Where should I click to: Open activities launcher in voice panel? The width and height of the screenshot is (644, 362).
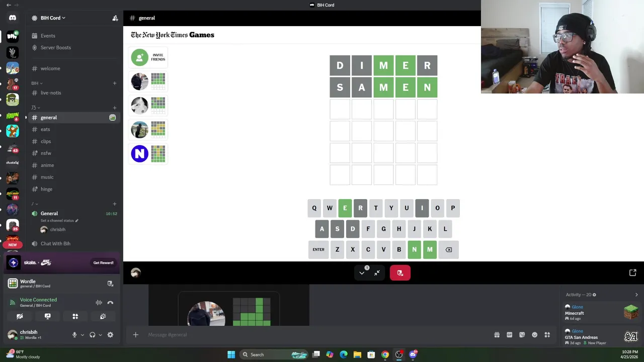[x=75, y=316]
